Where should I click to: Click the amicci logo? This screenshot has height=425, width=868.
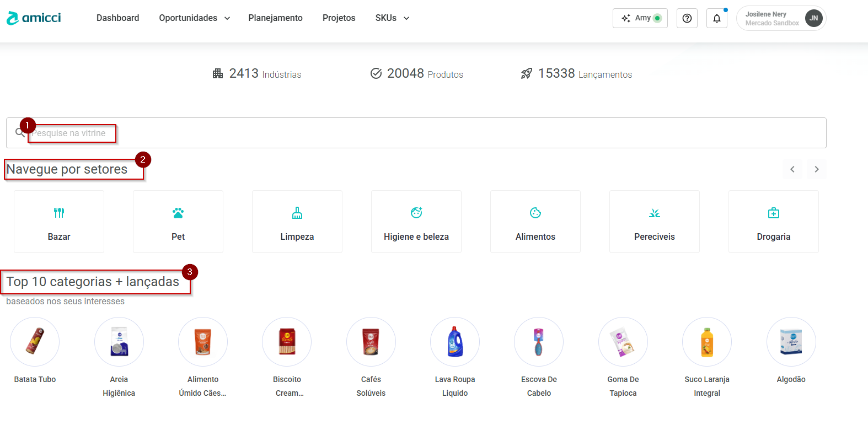[34, 18]
